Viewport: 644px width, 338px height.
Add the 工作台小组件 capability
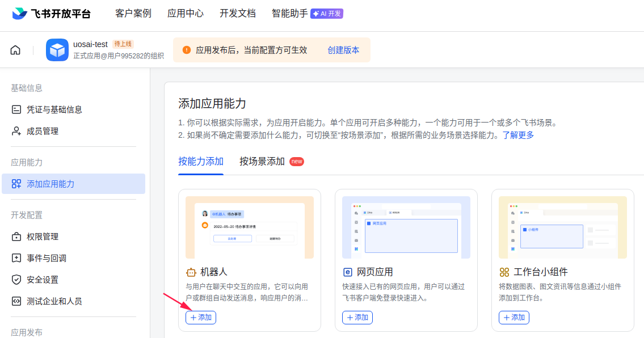pyautogui.click(x=514, y=318)
